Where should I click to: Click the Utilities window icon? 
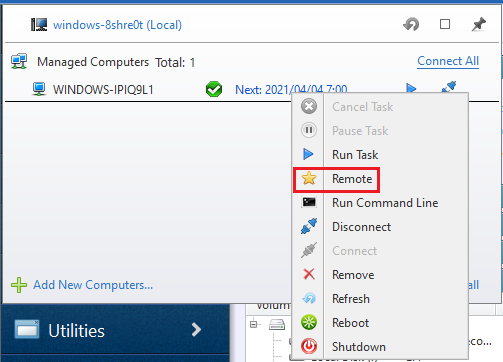click(27, 330)
